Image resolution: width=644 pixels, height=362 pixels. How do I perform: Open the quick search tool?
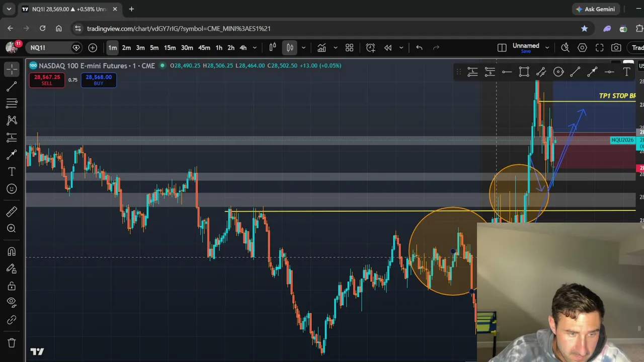click(x=566, y=48)
